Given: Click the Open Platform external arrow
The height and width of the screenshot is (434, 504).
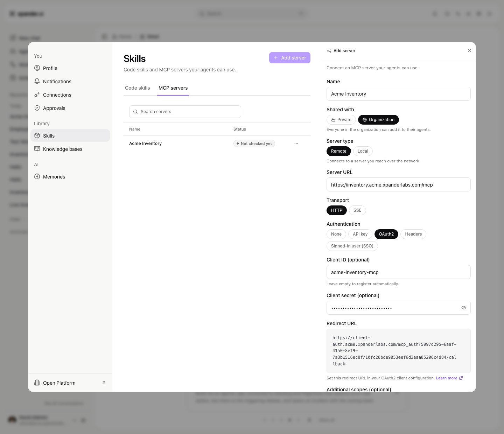Looking at the screenshot, I should point(104,383).
